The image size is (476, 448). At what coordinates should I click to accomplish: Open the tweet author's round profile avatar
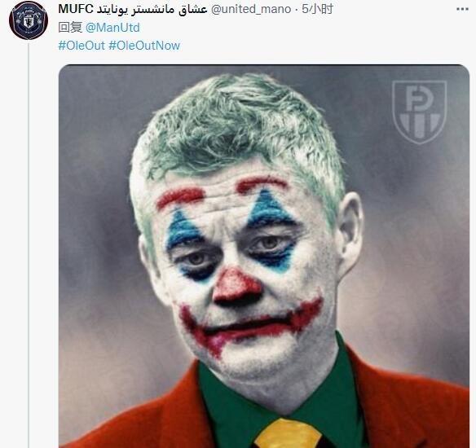pos(29,20)
